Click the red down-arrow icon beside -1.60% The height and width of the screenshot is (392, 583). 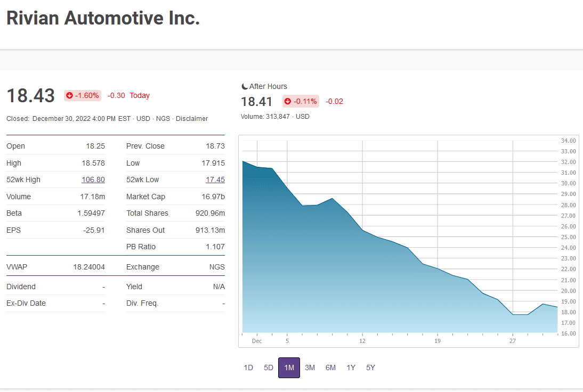pyautogui.click(x=69, y=95)
